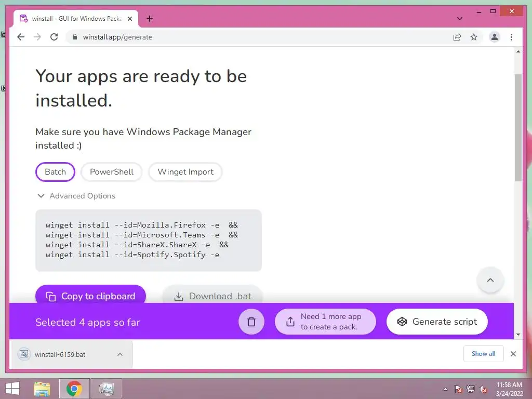The height and width of the screenshot is (399, 532).
Task: Maximize the Chrome window
Action: [x=493, y=11]
